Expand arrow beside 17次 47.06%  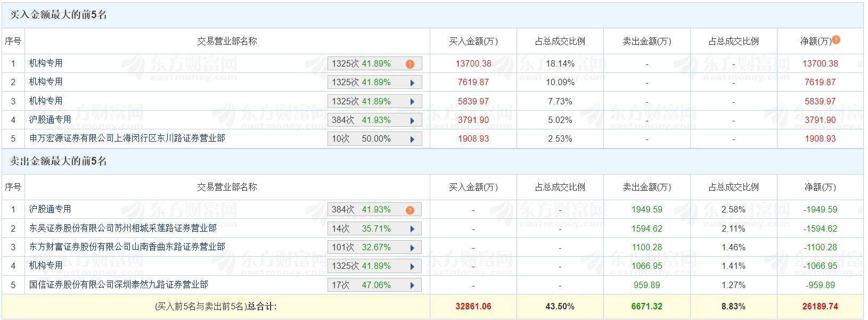412,285
